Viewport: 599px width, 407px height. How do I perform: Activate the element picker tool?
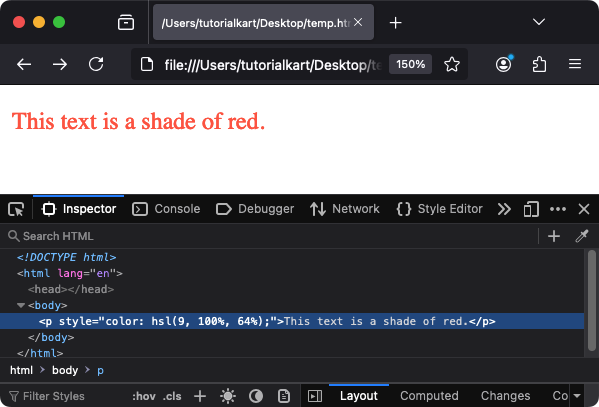click(x=16, y=209)
